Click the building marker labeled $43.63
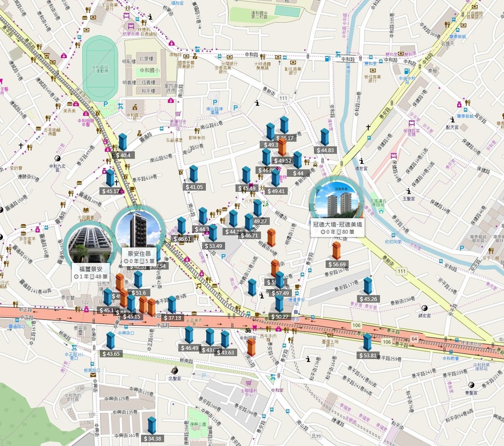The height and width of the screenshot is (446, 504). (x=225, y=340)
